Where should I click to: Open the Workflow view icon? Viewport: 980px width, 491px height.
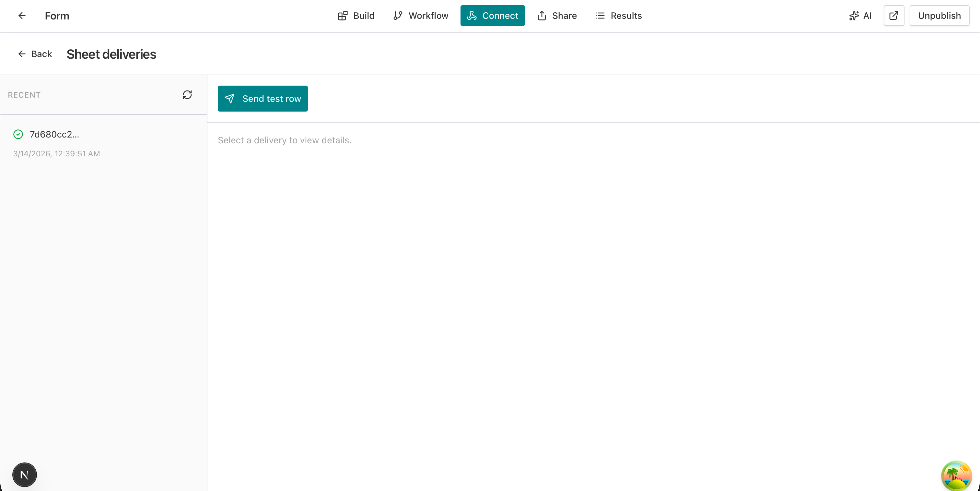point(398,16)
